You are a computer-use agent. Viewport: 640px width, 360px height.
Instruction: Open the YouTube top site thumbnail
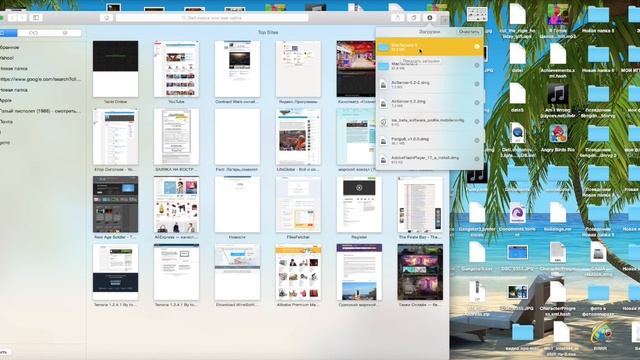[176, 69]
